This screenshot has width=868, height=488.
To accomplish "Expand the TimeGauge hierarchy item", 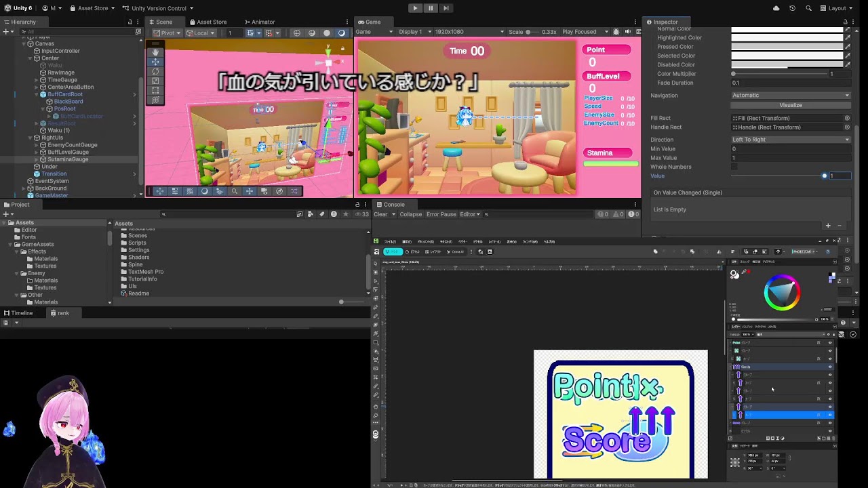I will point(37,80).
